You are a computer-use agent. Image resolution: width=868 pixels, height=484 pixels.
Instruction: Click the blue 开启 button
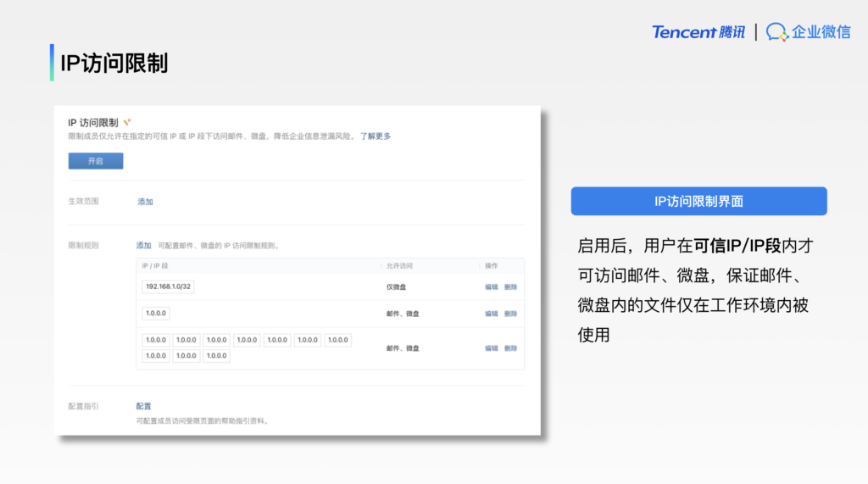(x=96, y=161)
